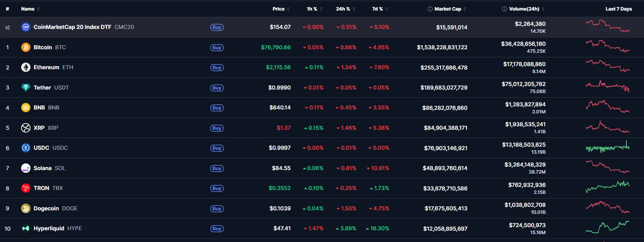The image size is (644, 242).
Task: Open the XRP coin logo
Action: 26,128
